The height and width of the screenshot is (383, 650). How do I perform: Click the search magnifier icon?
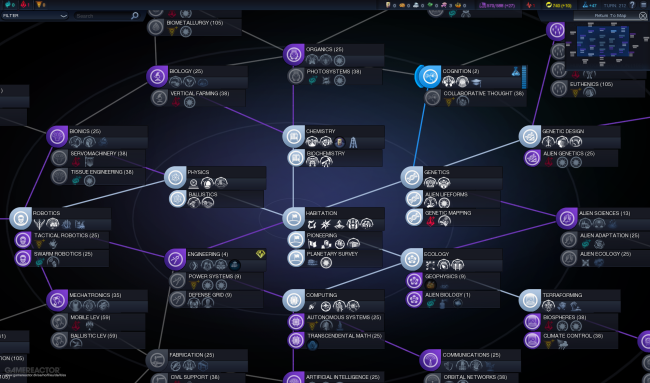pos(135,16)
